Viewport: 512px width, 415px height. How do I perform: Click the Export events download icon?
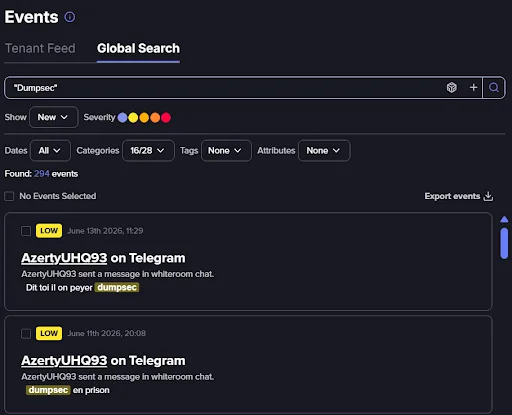point(488,196)
